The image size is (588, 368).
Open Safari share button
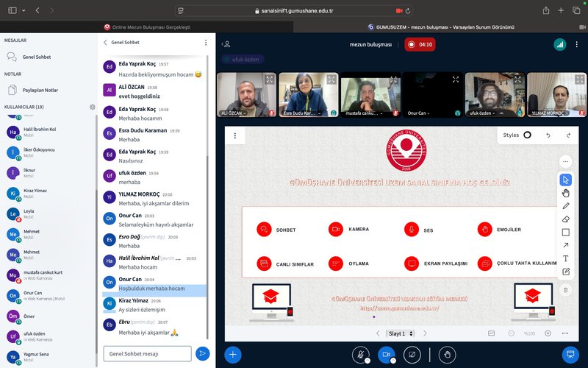[x=546, y=10]
